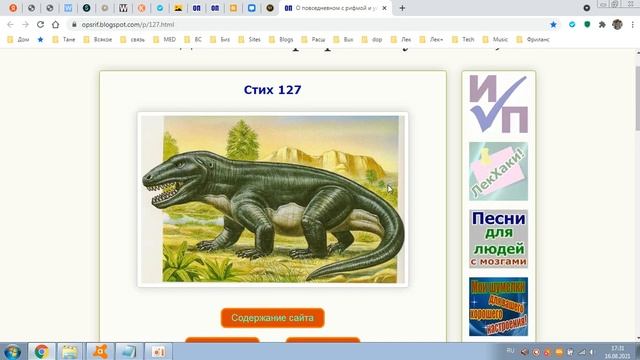Open Chrome from the taskbar
Image resolution: width=640 pixels, height=360 pixels.
point(41,351)
